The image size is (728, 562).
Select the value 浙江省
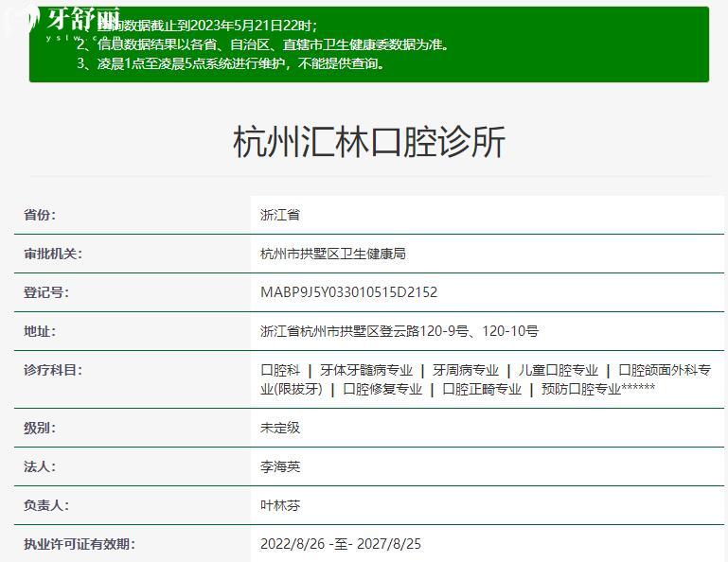[x=280, y=215]
